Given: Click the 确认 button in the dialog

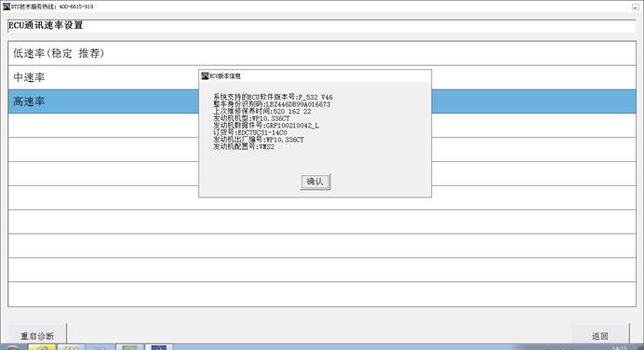Looking at the screenshot, I should 315,182.
